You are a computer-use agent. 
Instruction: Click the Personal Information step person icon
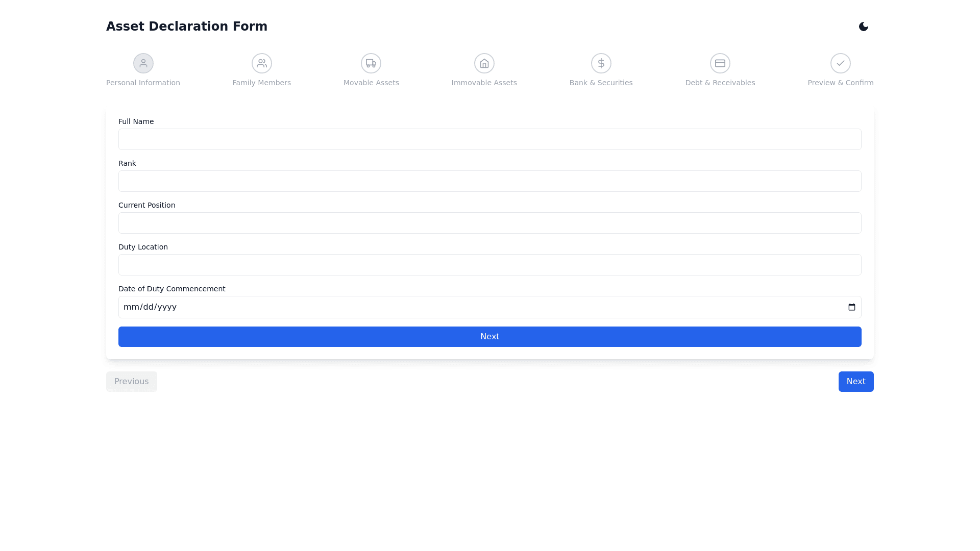click(143, 63)
